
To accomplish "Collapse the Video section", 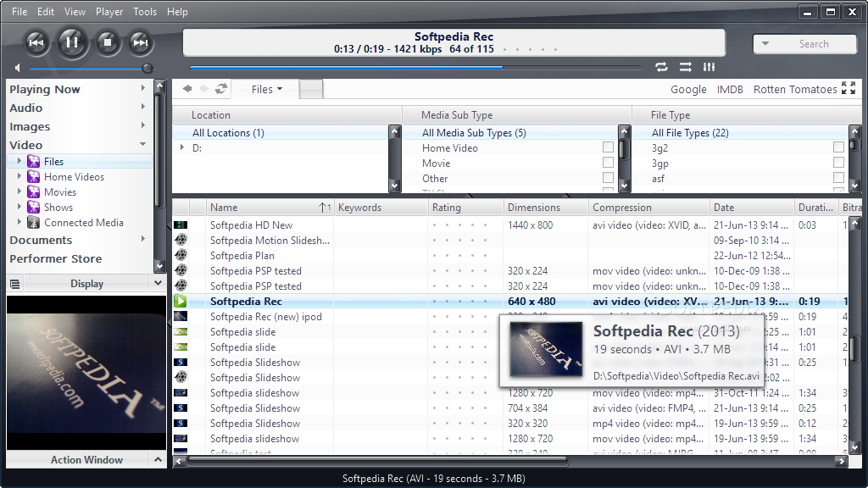I will click(142, 144).
